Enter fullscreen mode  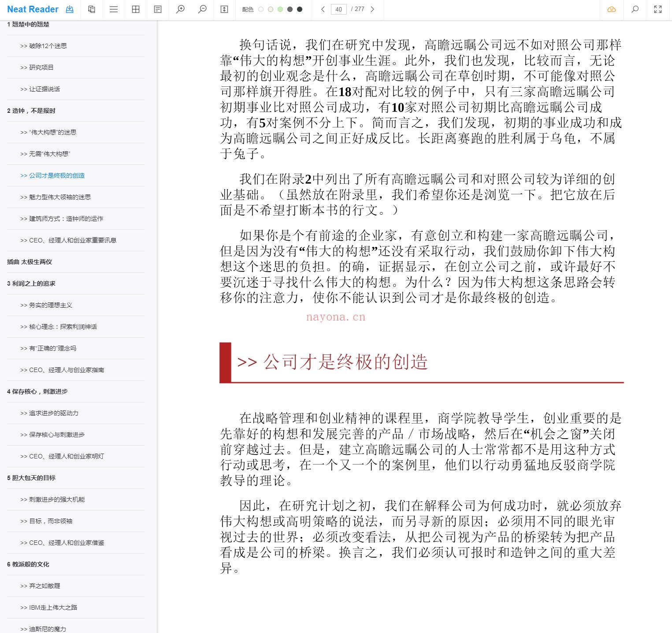(x=658, y=9)
